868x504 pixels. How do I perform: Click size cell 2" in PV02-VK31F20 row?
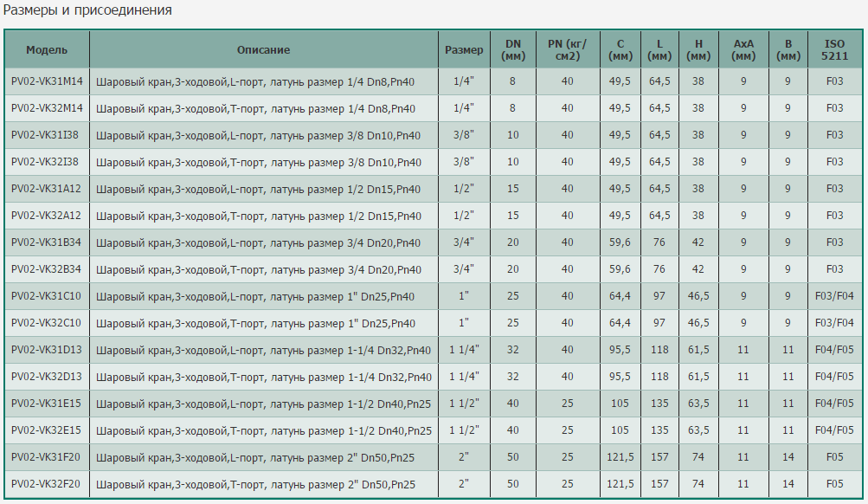pos(464,457)
